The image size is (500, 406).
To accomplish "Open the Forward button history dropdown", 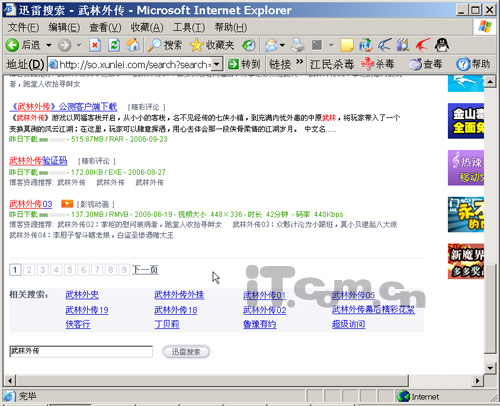I will (79, 45).
